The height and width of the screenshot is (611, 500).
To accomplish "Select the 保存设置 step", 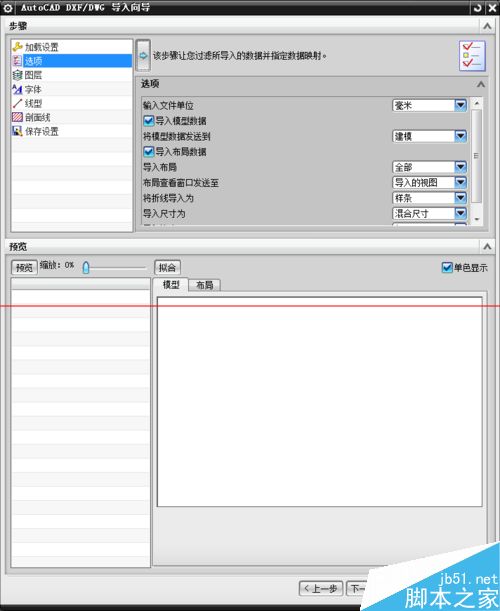I will tap(72, 131).
